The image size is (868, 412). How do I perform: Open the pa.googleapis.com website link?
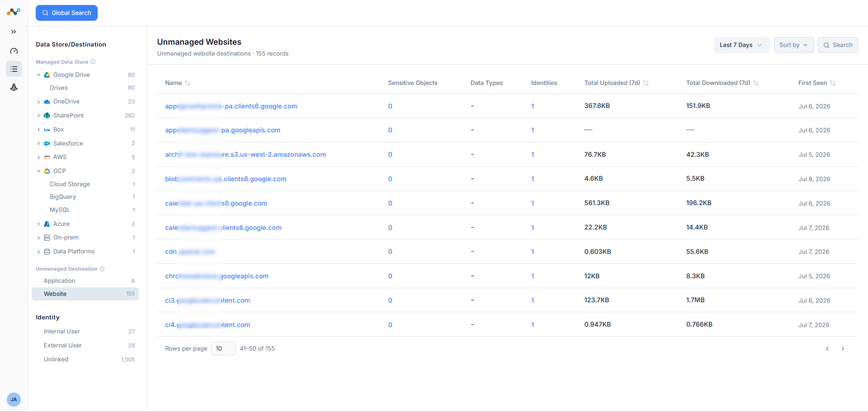[223, 130]
